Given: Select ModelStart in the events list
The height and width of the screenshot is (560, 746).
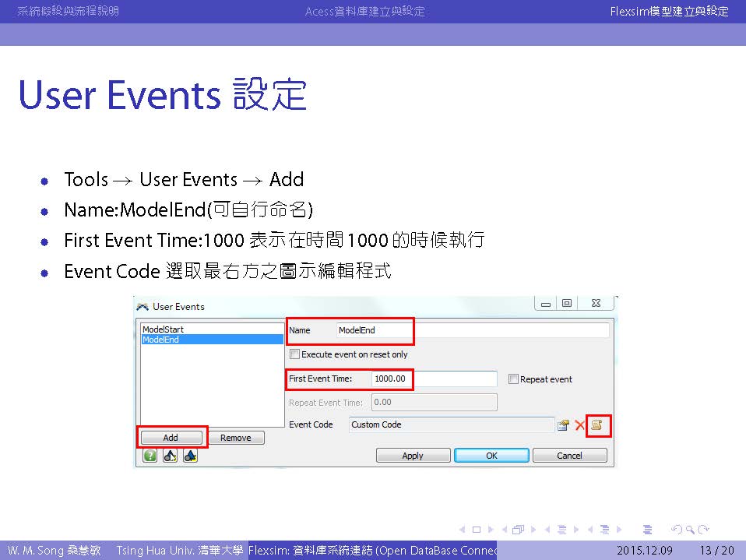Looking at the screenshot, I should [163, 329].
